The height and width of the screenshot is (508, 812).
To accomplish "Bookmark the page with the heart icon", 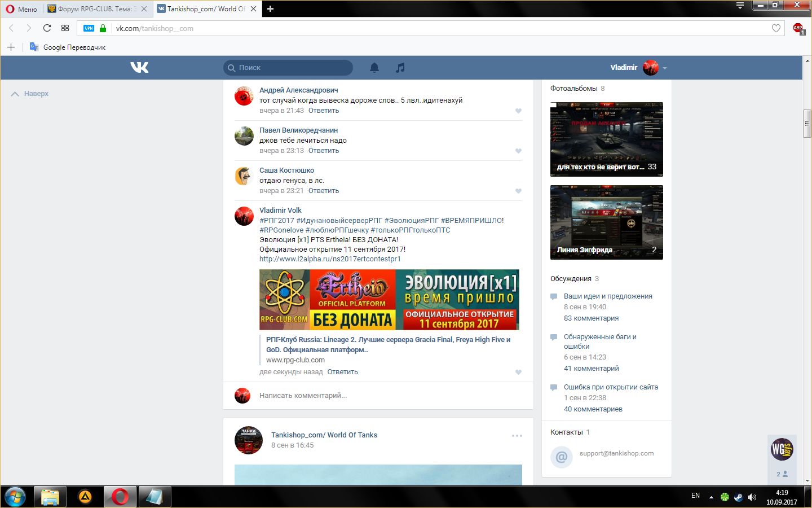I will point(776,28).
